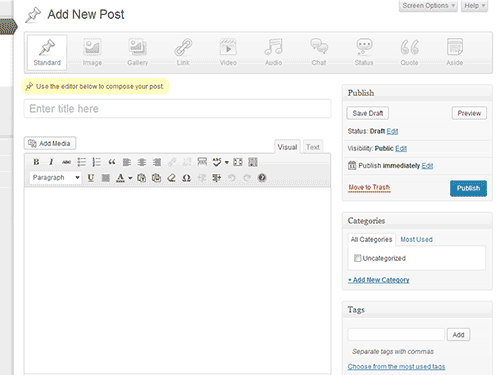Edit the Publish immediately schedule
This screenshot has height=375, width=500.
(427, 166)
